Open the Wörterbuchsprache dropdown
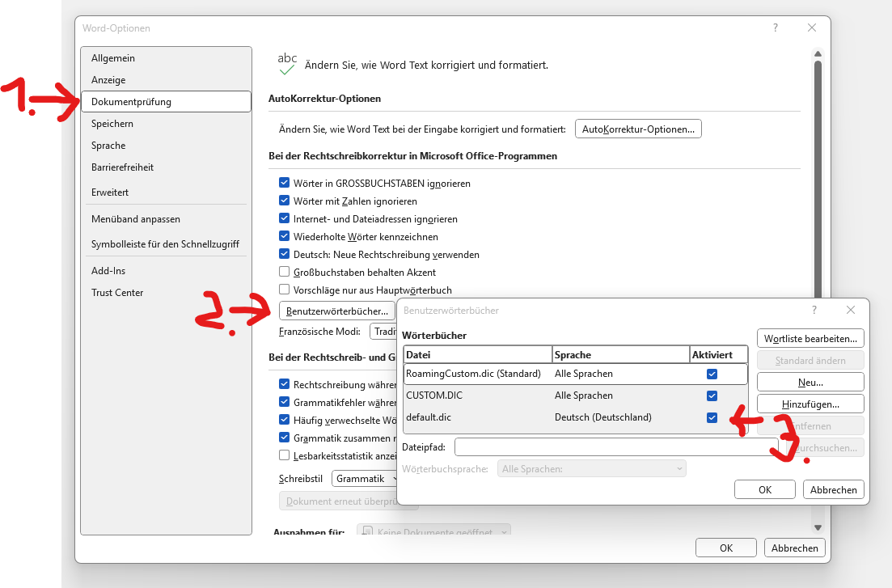 [x=592, y=469]
